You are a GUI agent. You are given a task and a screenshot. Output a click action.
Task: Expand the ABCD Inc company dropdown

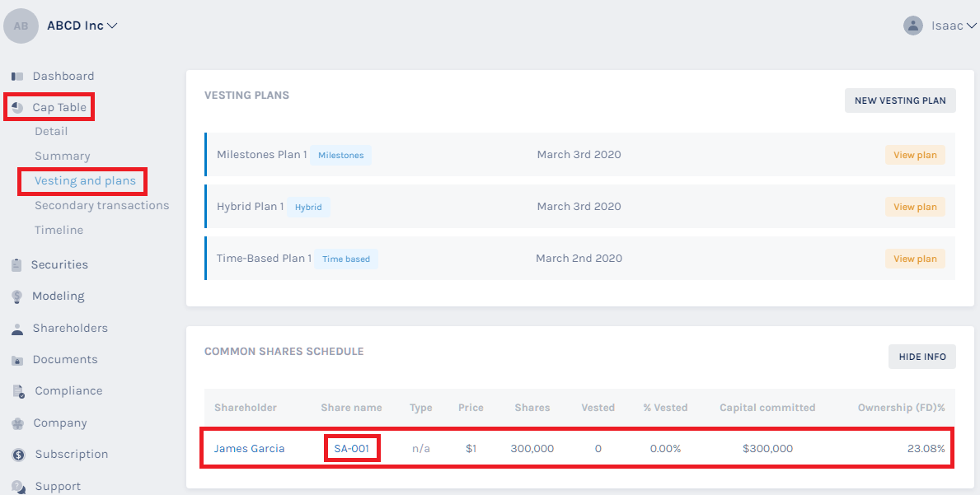(82, 26)
